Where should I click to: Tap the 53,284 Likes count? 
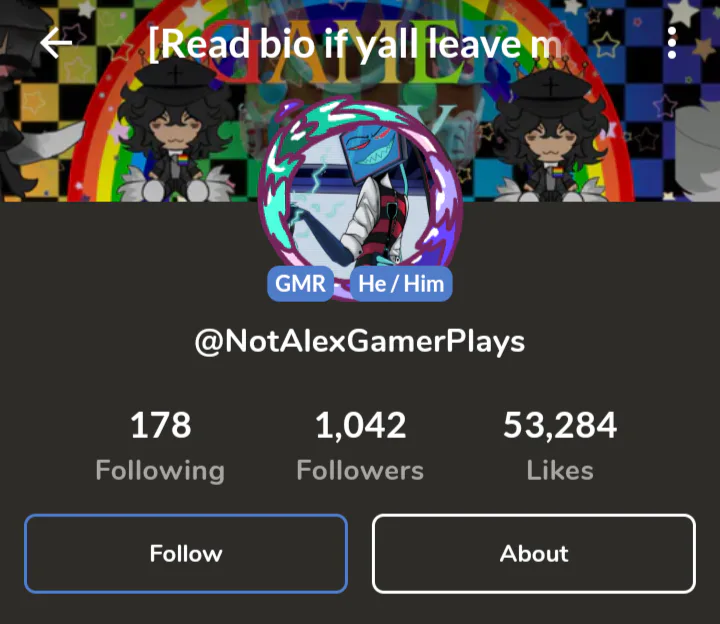(560, 446)
